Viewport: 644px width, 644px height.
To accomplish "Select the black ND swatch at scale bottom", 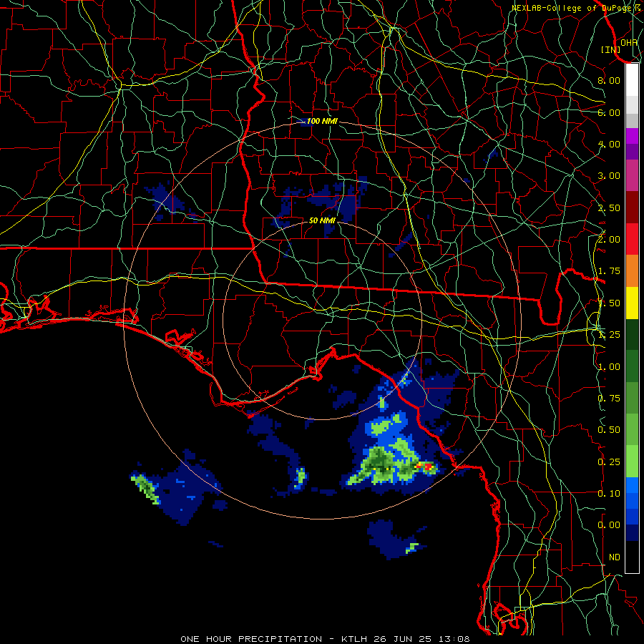I will click(x=632, y=557).
